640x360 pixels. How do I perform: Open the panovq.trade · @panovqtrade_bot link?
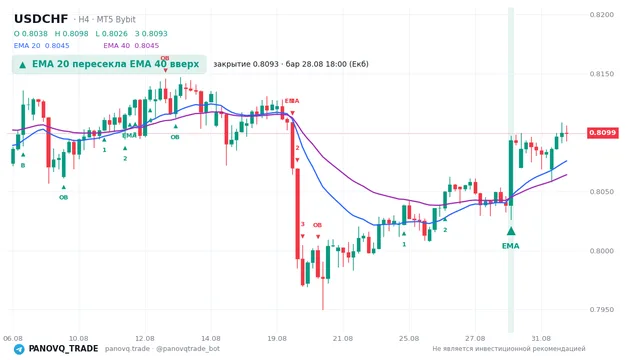click(x=162, y=349)
